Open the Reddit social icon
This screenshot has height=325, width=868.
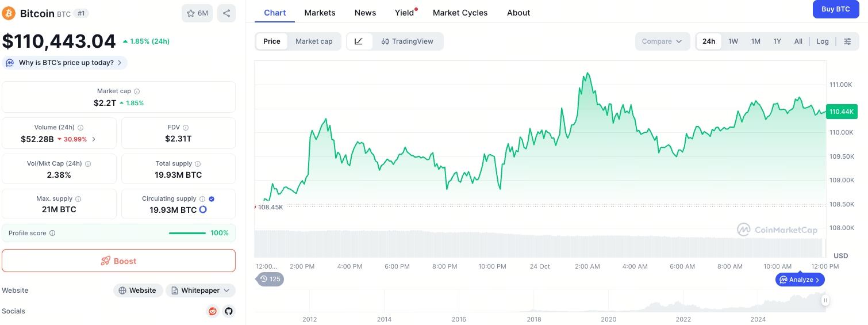(213, 311)
